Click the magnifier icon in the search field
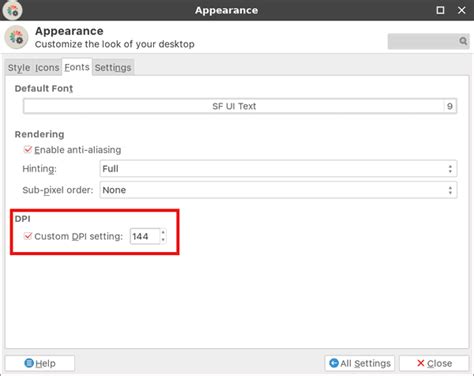The height and width of the screenshot is (376, 474). [463, 41]
